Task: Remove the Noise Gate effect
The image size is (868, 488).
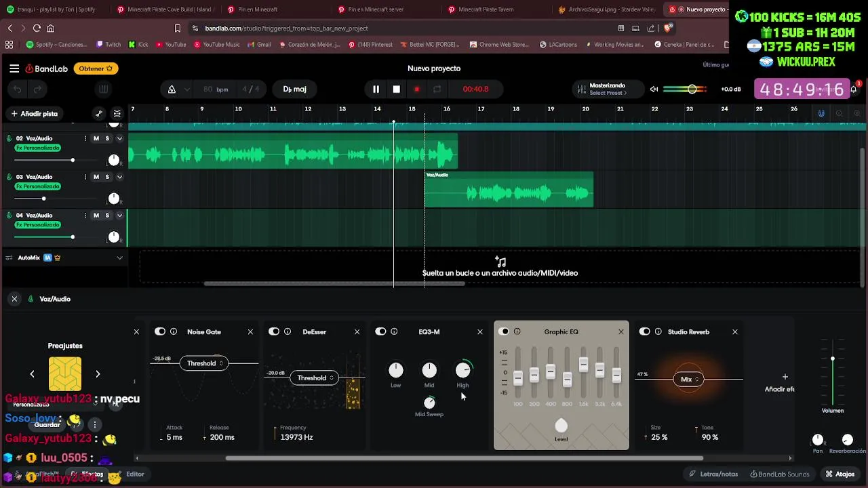Action: pos(250,332)
